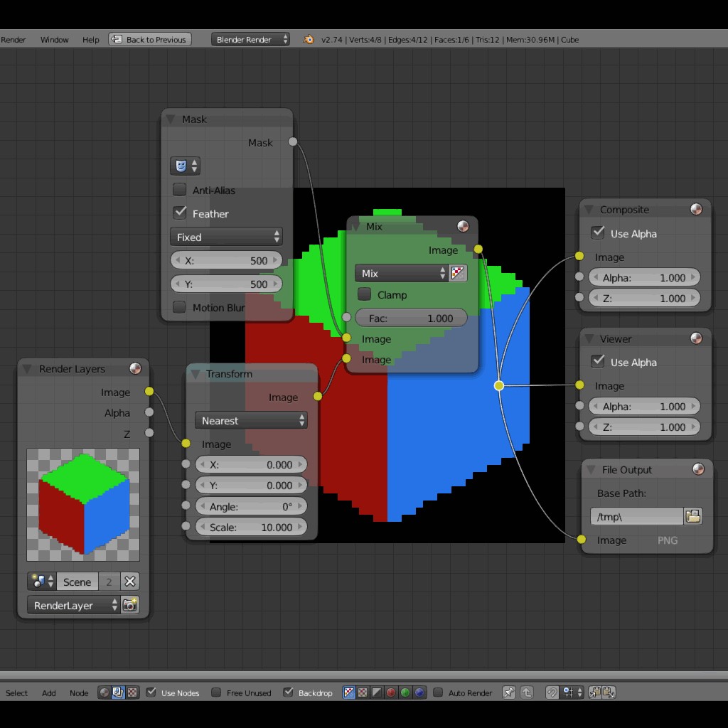Open the Window menu
728x728 pixels.
click(x=54, y=40)
